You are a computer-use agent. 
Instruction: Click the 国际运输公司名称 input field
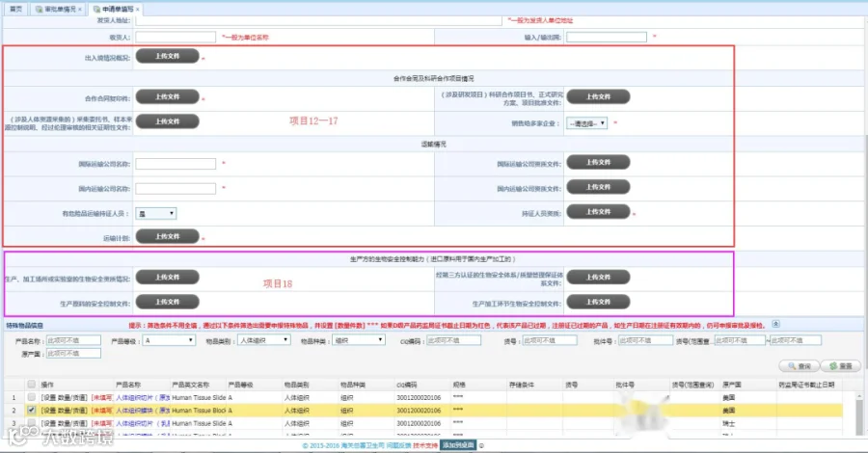click(176, 164)
